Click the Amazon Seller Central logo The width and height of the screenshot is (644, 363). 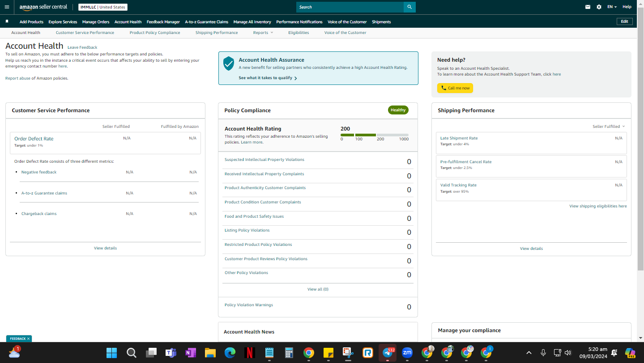pyautogui.click(x=43, y=7)
